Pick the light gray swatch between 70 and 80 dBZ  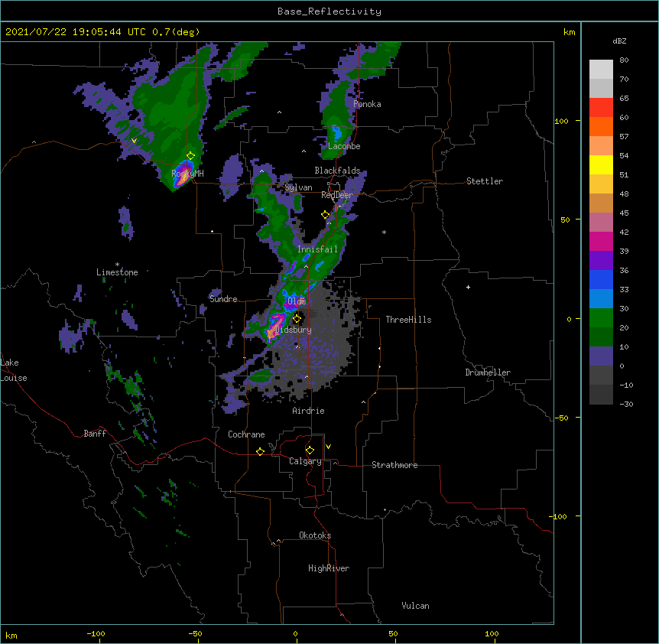[x=601, y=70]
